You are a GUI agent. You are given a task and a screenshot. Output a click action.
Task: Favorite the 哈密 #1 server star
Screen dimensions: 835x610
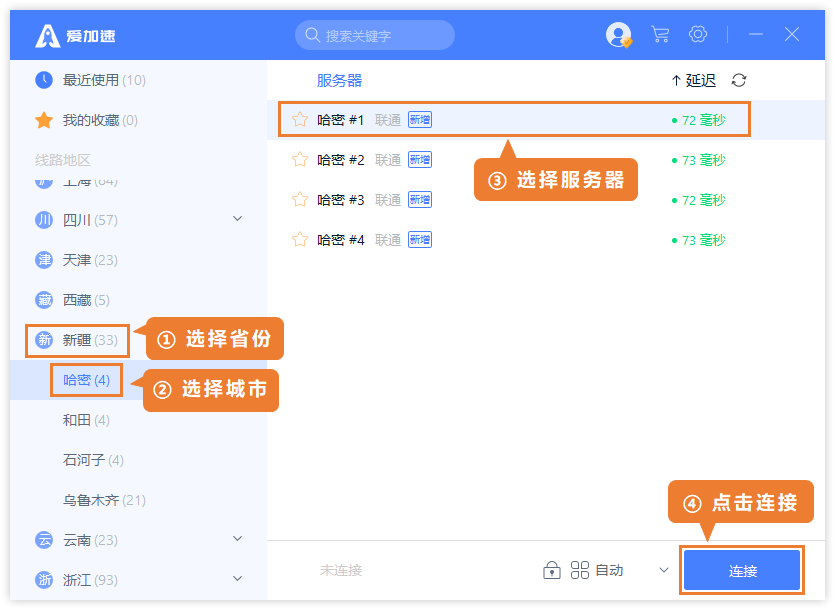[x=300, y=119]
